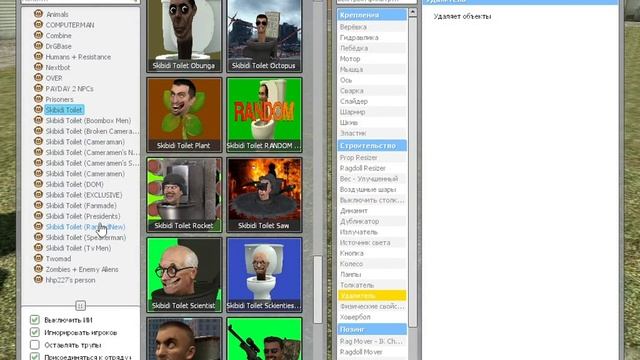Viewport: 640px width, 360px height.
Task: Choose the Дубликатор tool
Action: [x=372, y=221]
